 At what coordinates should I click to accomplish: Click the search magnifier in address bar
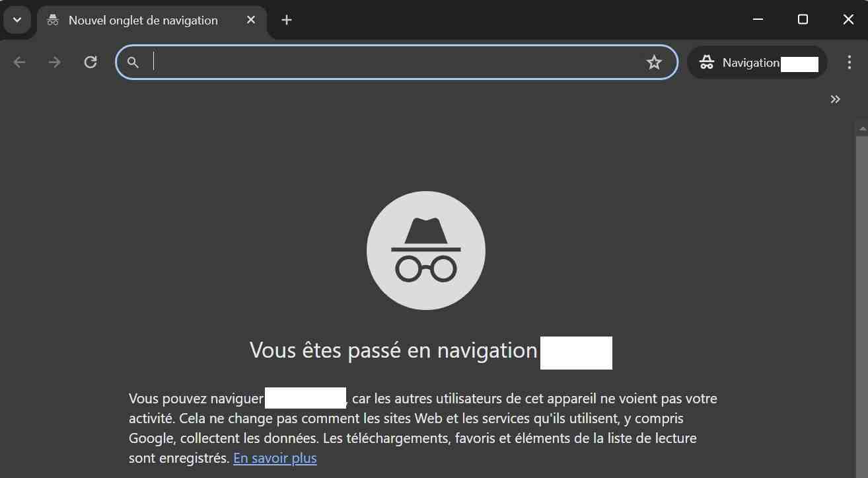pos(133,62)
